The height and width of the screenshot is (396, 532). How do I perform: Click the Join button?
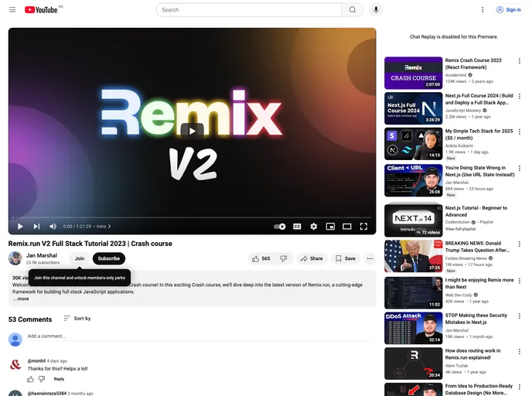(80, 258)
